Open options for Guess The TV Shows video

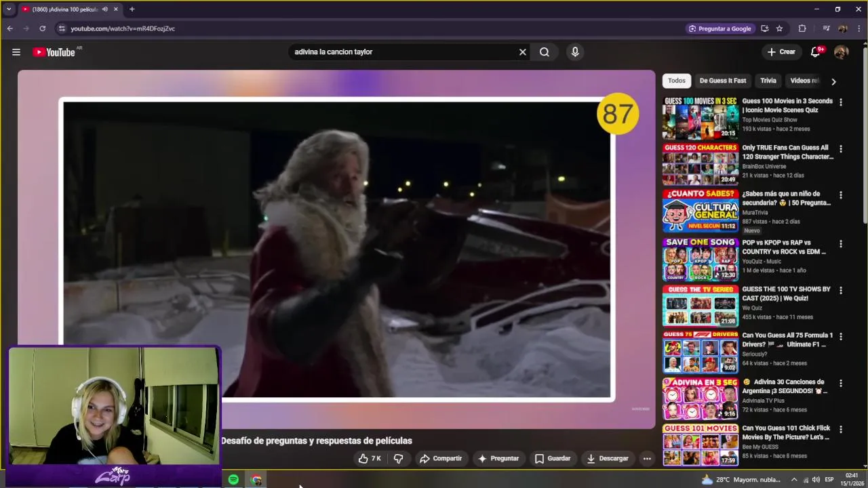[x=841, y=291]
